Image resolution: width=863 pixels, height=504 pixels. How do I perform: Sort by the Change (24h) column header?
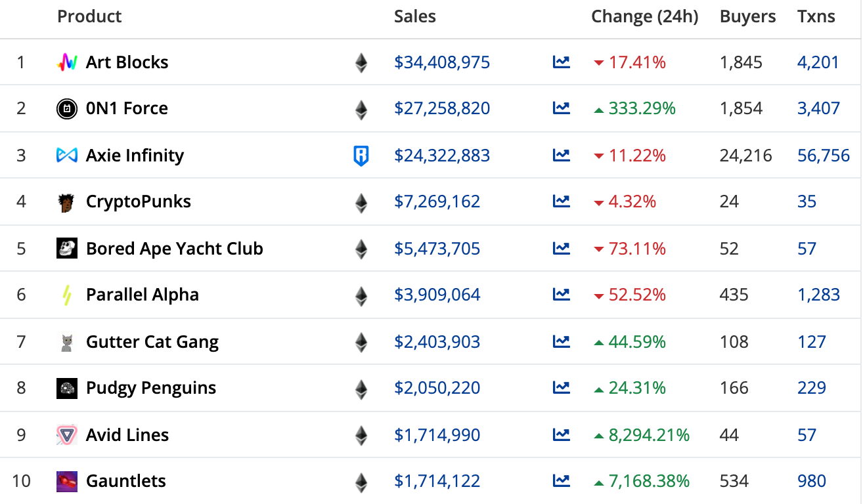point(645,17)
